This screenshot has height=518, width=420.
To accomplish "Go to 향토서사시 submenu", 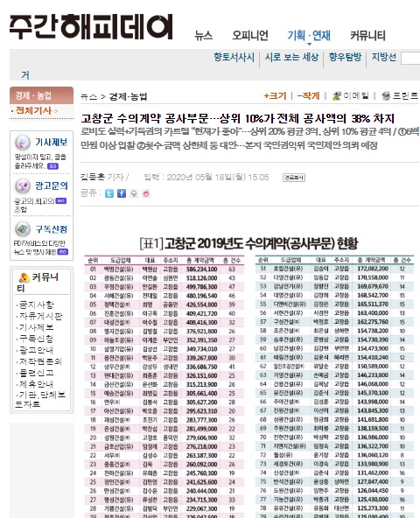I will [234, 57].
